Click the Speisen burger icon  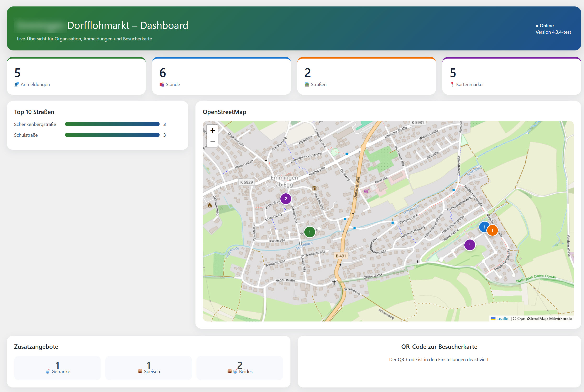coord(140,371)
